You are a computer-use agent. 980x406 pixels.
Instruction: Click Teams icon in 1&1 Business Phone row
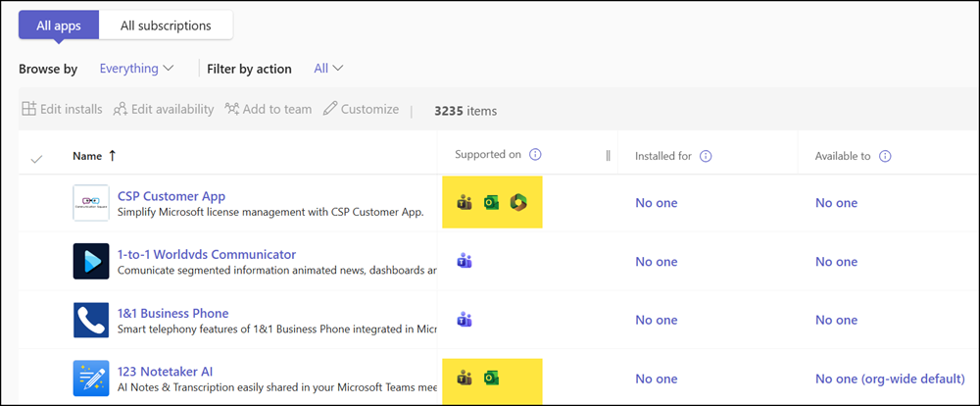[464, 320]
